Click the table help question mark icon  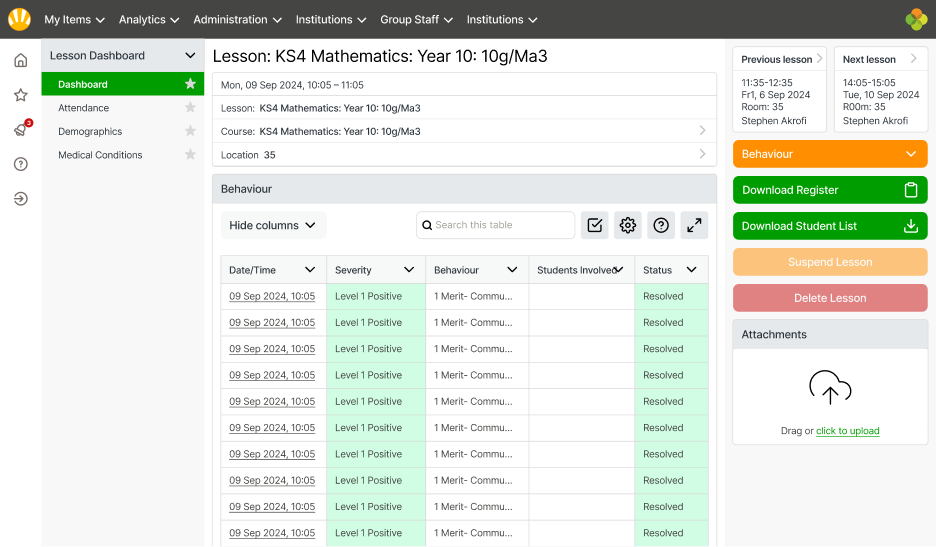pyautogui.click(x=661, y=225)
